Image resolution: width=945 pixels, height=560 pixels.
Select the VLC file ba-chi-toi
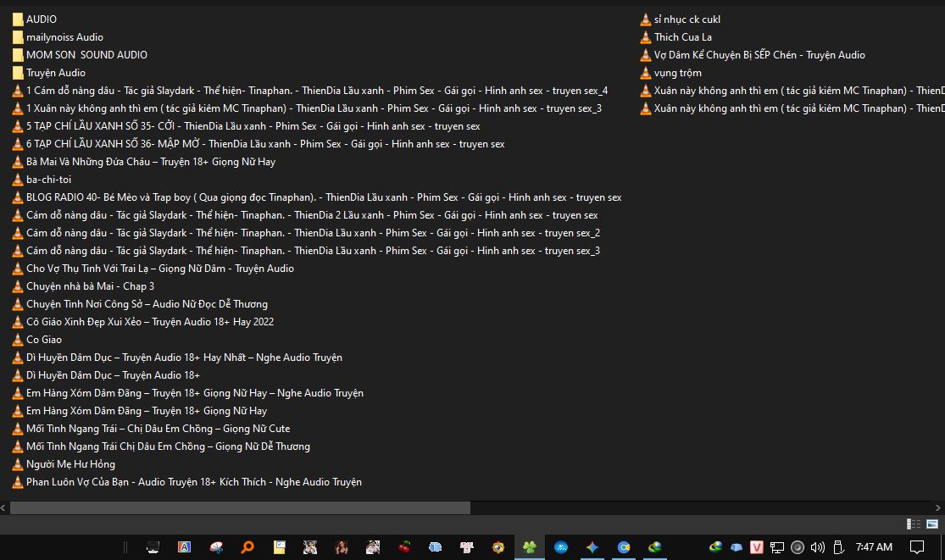coord(42,180)
